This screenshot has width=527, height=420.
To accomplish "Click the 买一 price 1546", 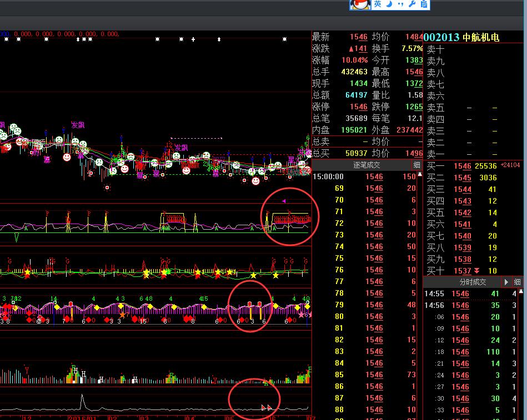I will [463, 166].
